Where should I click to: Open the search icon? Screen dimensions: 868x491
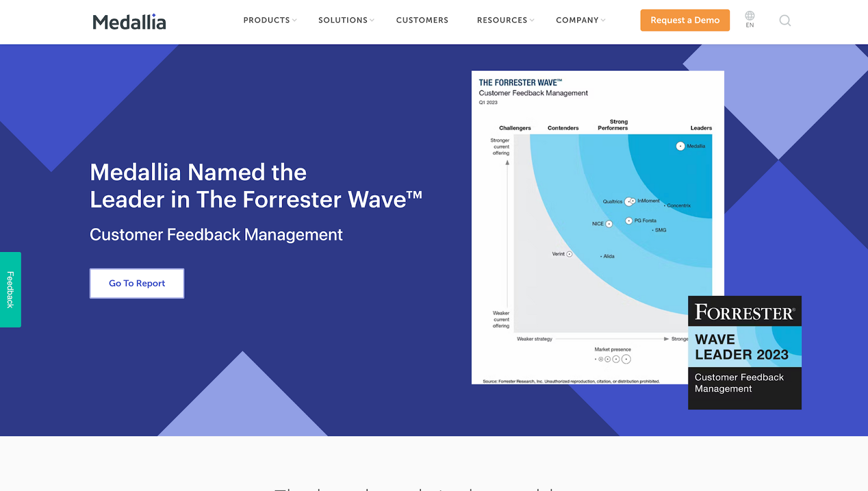tap(785, 20)
